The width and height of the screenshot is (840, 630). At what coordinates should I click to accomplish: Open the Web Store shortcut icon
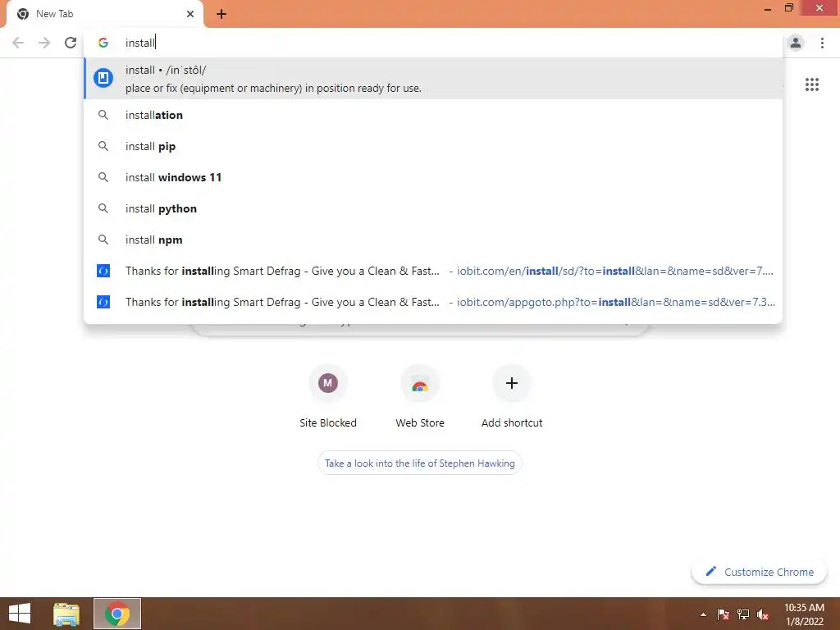(420, 383)
